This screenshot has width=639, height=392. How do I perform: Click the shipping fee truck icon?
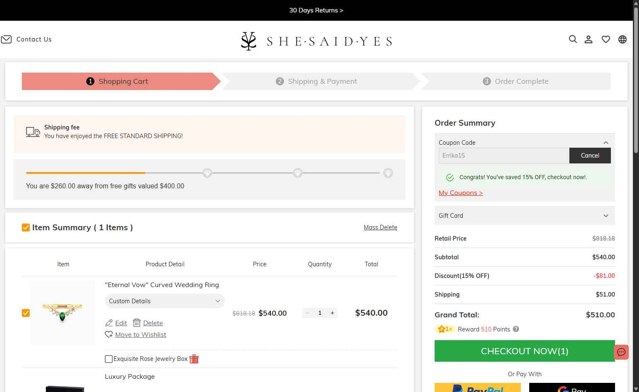33,132
